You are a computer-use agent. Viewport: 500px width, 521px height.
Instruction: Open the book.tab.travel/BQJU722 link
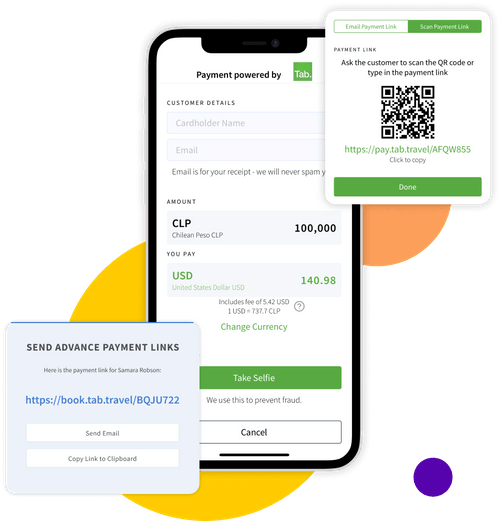102,400
